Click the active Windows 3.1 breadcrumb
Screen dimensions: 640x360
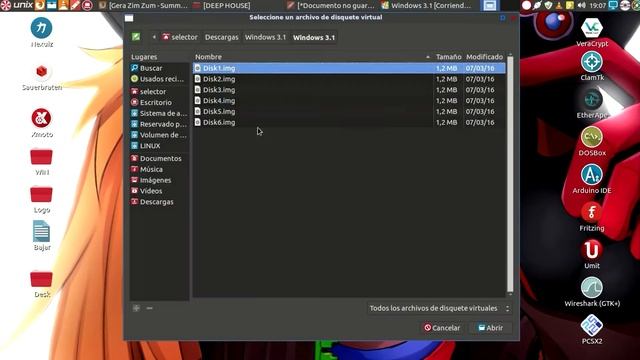pyautogui.click(x=313, y=38)
